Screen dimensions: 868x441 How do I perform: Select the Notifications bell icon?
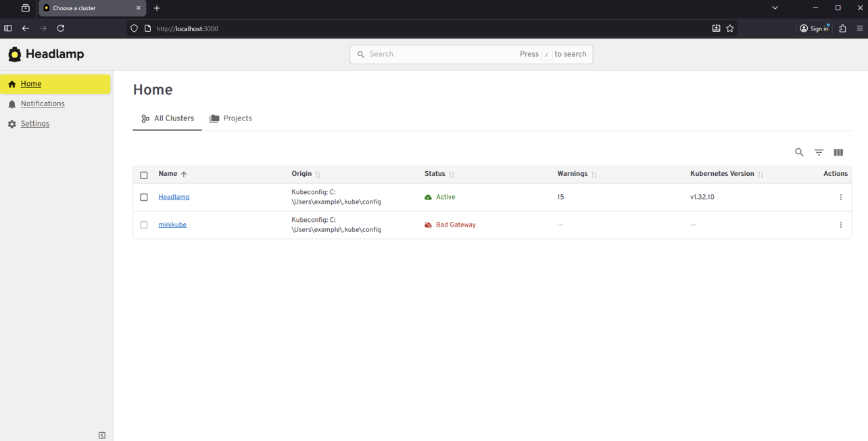[11, 103]
